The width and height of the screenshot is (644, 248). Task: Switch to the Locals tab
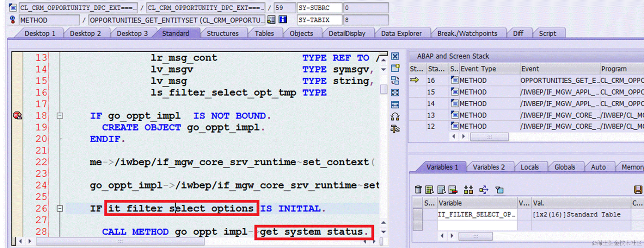530,167
